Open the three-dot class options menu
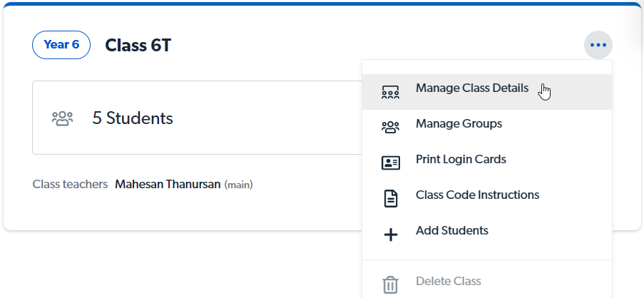The height and width of the screenshot is (298, 644). (x=598, y=46)
